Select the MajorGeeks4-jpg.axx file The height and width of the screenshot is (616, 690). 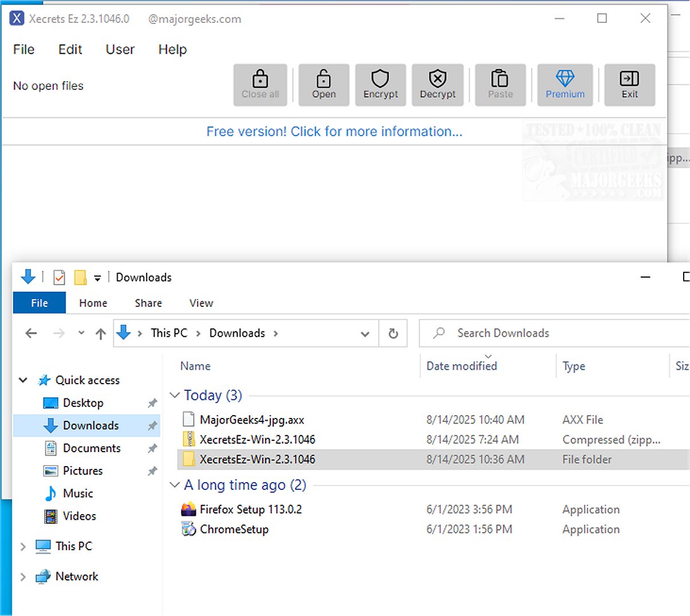tap(251, 420)
